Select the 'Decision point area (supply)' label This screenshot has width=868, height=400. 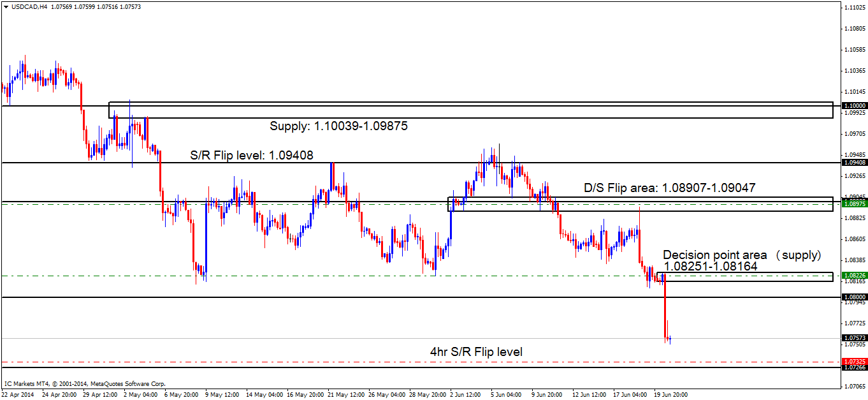coord(742,255)
